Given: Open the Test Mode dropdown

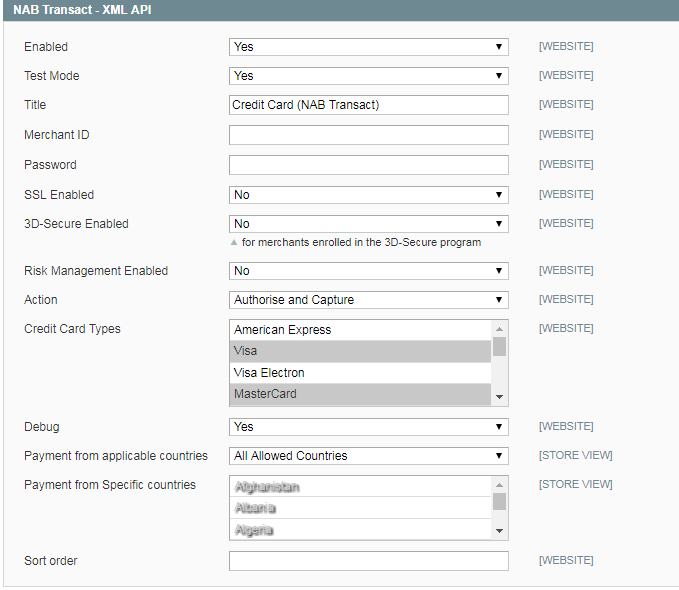Looking at the screenshot, I should tap(368, 76).
